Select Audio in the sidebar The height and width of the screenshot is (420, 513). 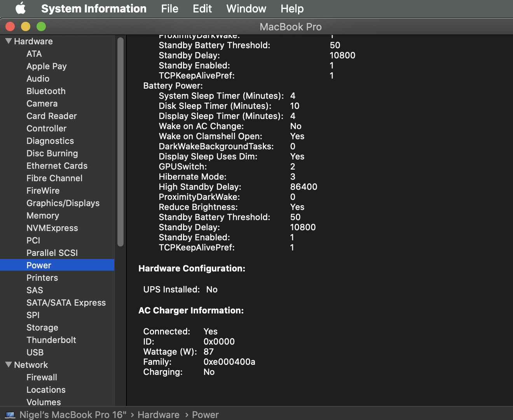[x=38, y=79]
